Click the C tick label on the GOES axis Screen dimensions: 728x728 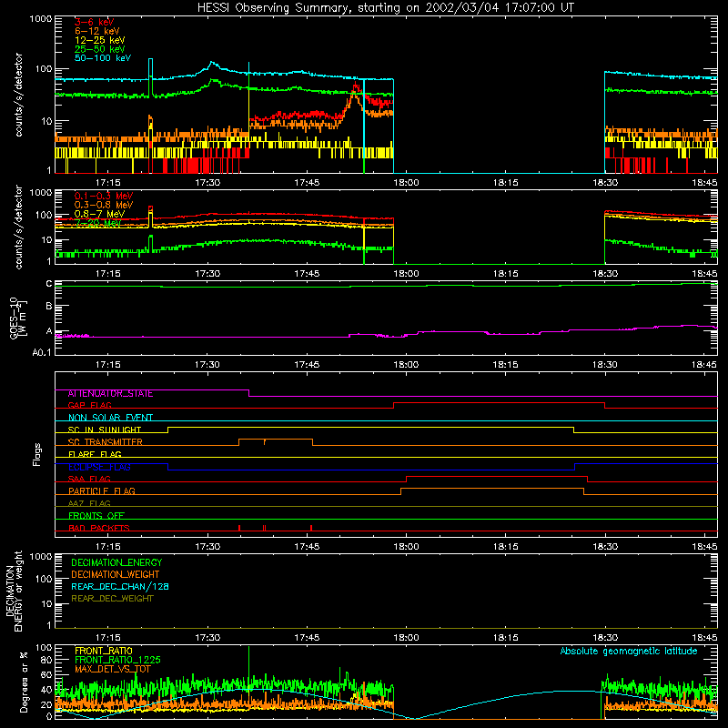coord(49,284)
